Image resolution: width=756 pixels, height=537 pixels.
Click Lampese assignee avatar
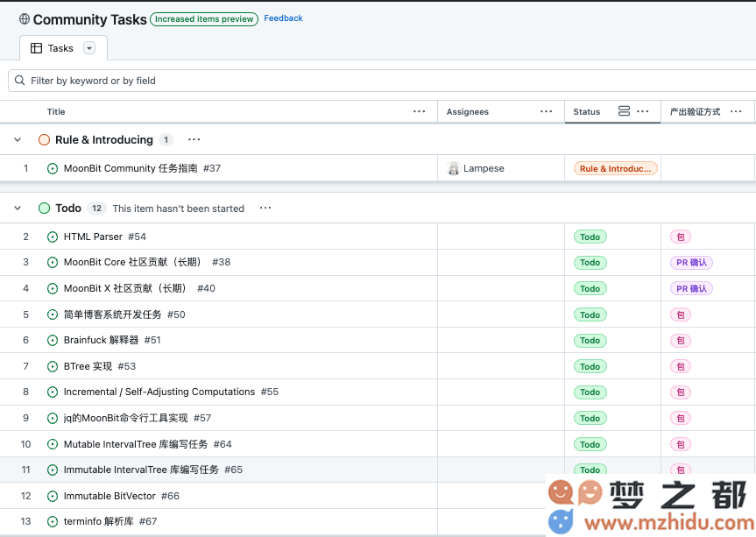(453, 168)
